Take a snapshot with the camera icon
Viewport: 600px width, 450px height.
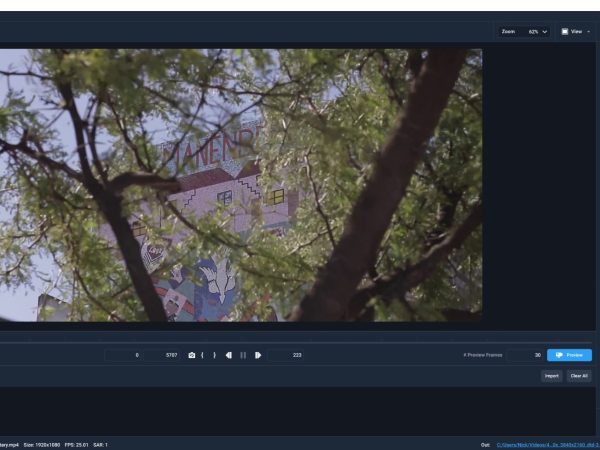192,355
